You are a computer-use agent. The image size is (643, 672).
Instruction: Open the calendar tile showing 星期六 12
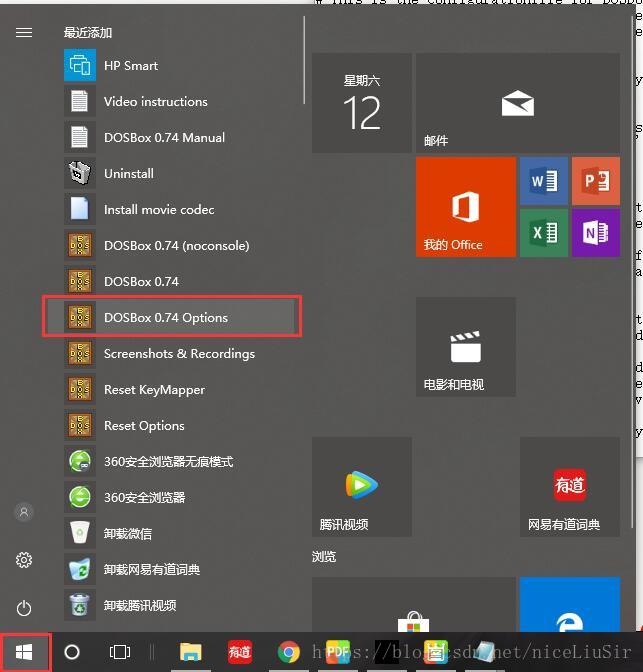pyautogui.click(x=362, y=103)
